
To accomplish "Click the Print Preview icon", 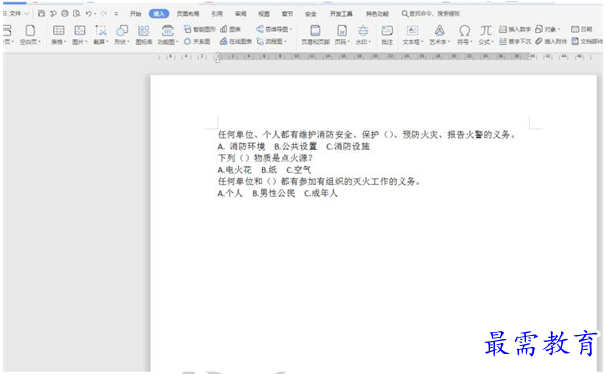I will [77, 14].
